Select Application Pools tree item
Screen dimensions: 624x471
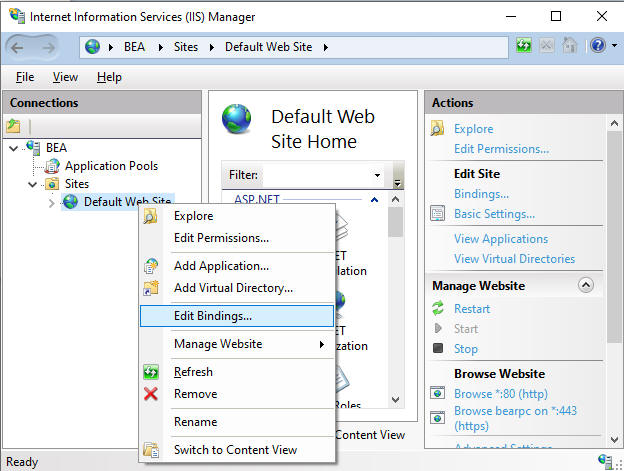(x=111, y=166)
